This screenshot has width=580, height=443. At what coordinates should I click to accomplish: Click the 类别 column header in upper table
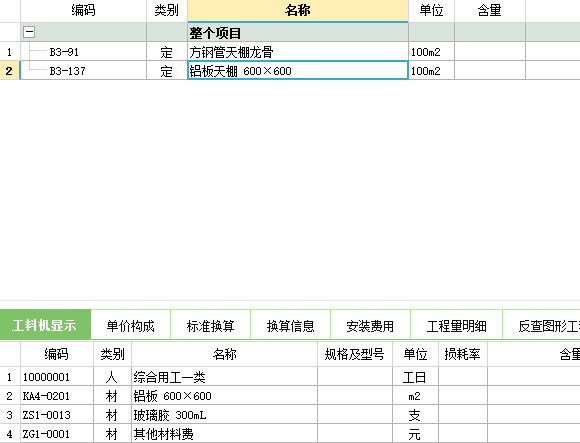pos(167,11)
